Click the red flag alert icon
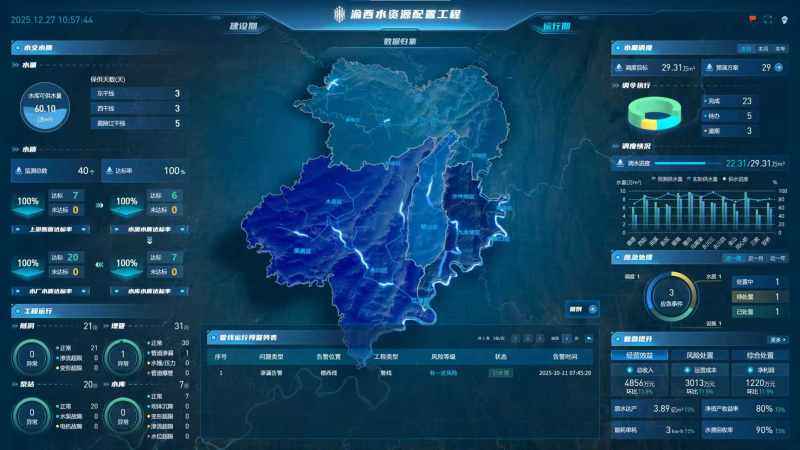This screenshot has width=800, height=450. pyautogui.click(x=752, y=18)
